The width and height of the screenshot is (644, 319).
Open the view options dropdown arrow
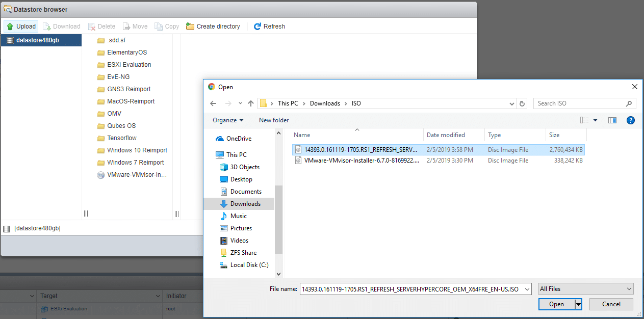click(x=595, y=120)
